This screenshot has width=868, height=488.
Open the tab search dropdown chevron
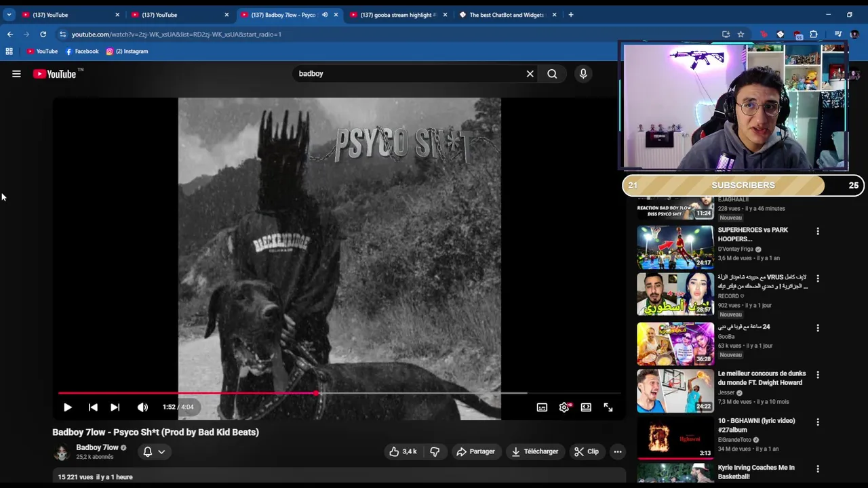pos(9,14)
